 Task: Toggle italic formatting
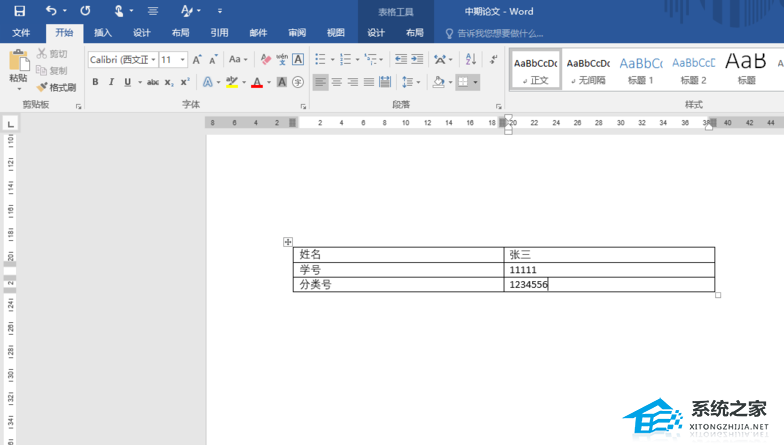pyautogui.click(x=111, y=82)
